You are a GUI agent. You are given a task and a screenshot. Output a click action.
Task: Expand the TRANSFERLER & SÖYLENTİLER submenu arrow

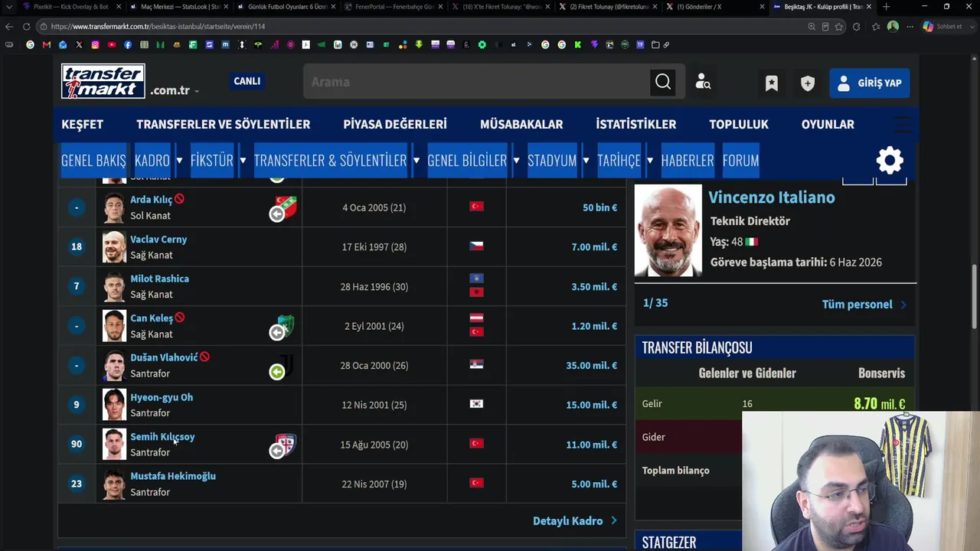coord(416,161)
